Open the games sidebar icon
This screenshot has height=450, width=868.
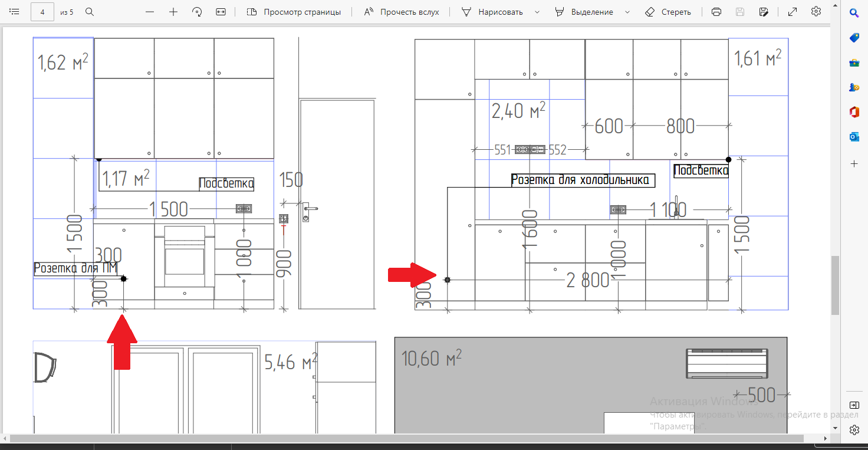(x=854, y=87)
